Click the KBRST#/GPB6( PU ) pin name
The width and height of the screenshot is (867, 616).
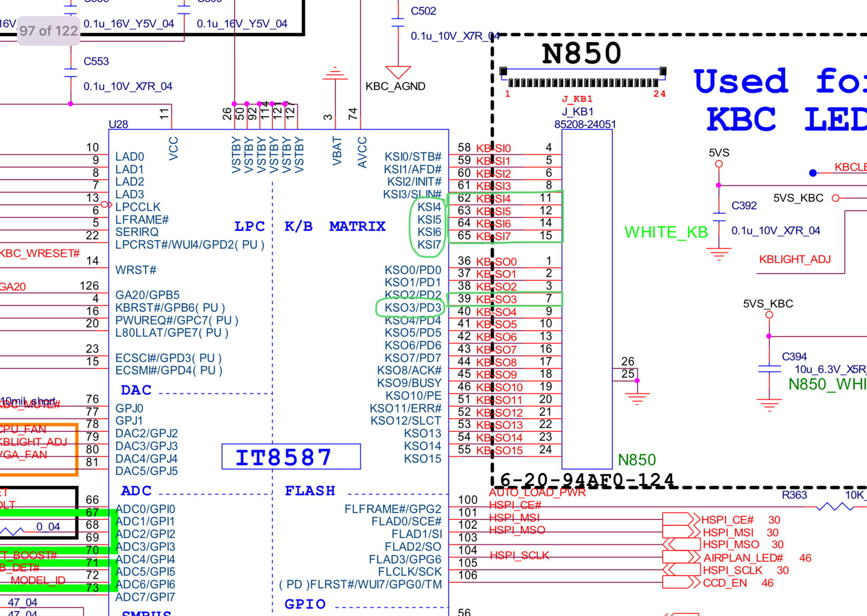point(170,308)
